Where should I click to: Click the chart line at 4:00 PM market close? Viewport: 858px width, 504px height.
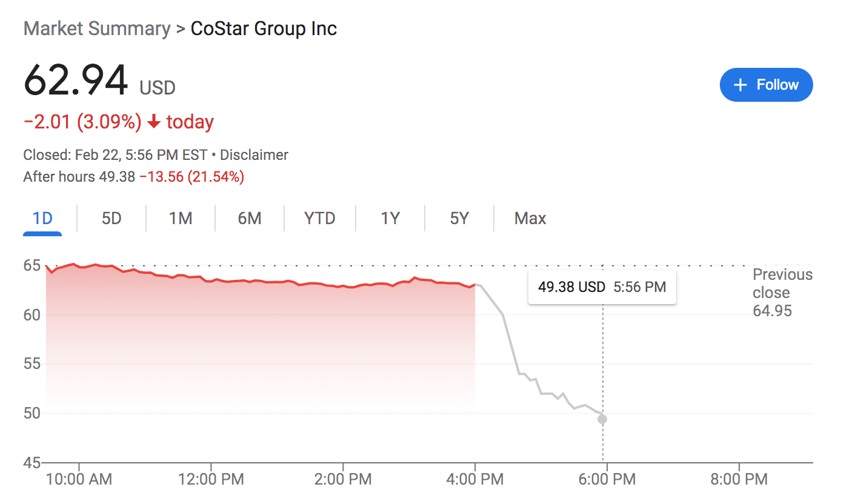pos(475,284)
